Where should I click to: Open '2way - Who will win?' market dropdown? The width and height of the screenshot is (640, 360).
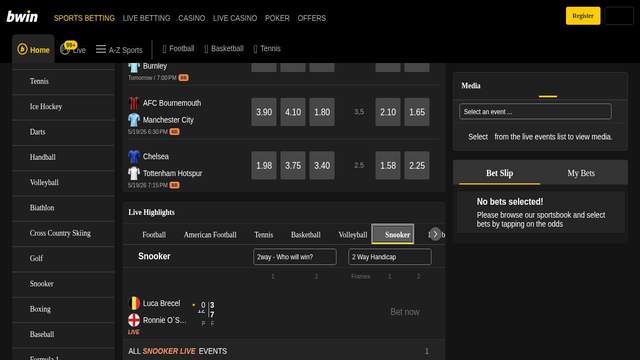coord(295,257)
